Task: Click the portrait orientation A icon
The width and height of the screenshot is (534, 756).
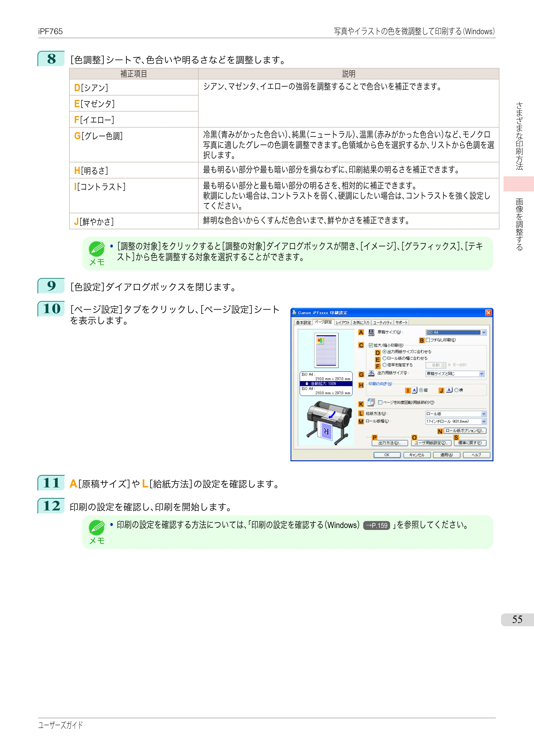Action: click(415, 390)
